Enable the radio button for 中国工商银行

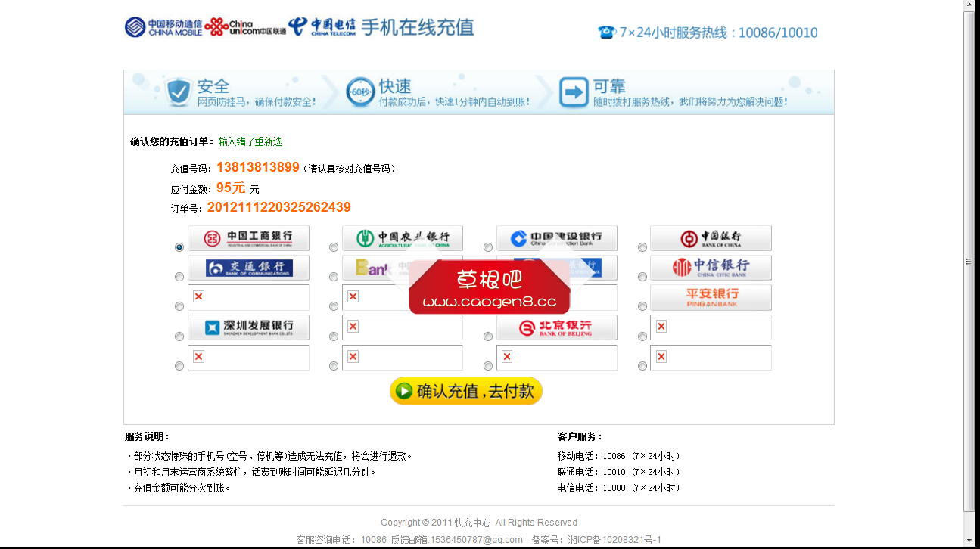coord(179,247)
